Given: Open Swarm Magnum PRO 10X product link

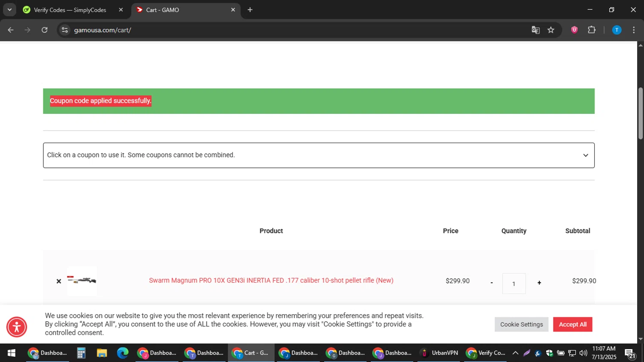Looking at the screenshot, I should pyautogui.click(x=271, y=280).
